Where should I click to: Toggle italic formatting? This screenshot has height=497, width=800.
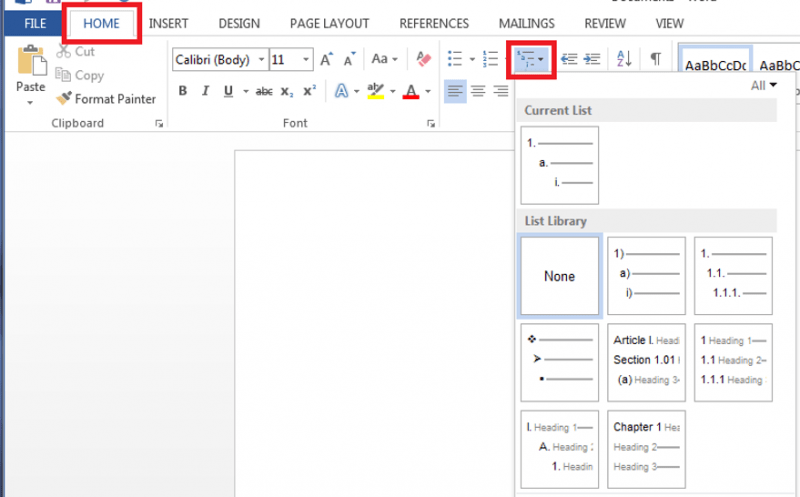click(206, 91)
